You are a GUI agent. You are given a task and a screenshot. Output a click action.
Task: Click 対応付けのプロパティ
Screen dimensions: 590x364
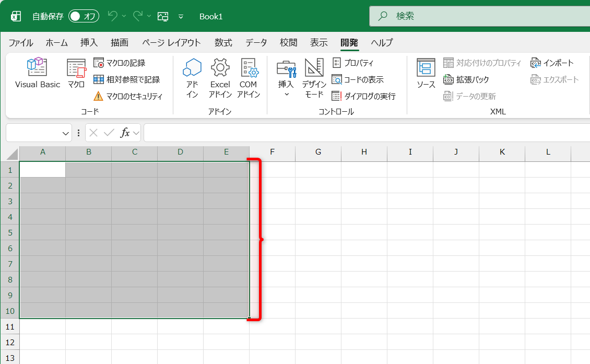tap(482, 63)
